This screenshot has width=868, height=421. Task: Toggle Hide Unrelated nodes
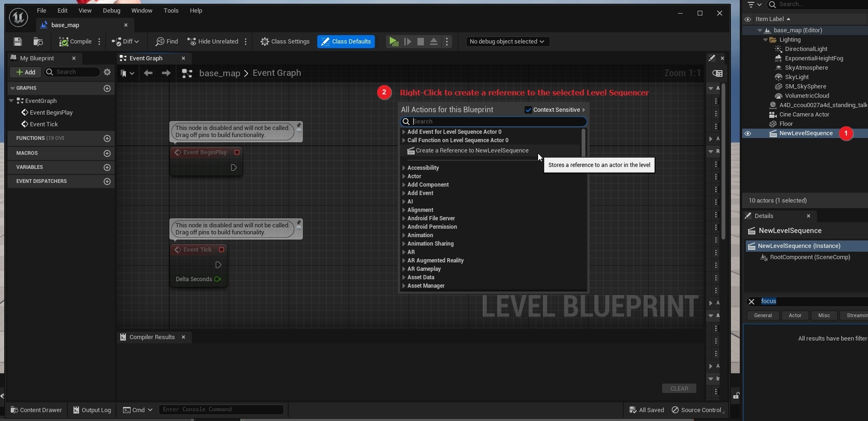point(213,42)
